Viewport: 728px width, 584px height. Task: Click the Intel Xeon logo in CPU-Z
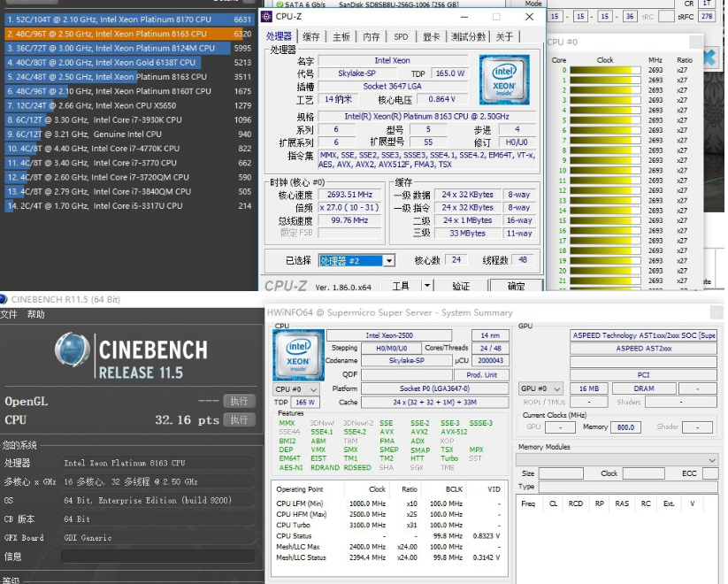tap(504, 80)
